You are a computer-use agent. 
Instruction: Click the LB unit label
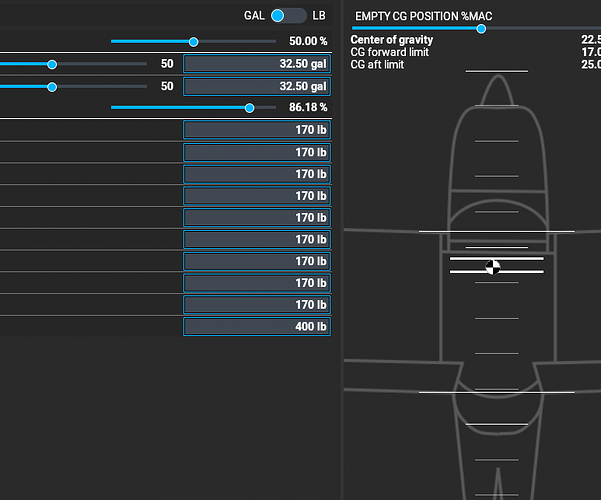pos(319,16)
